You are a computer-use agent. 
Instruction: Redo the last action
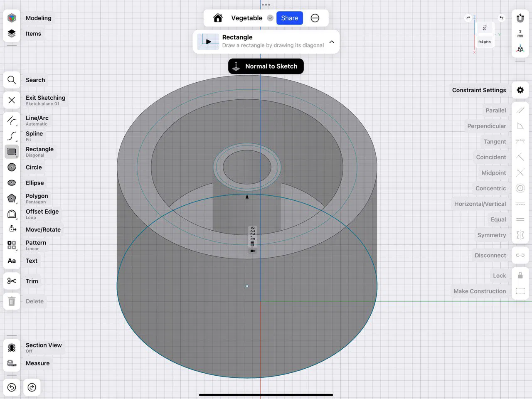pos(32,387)
